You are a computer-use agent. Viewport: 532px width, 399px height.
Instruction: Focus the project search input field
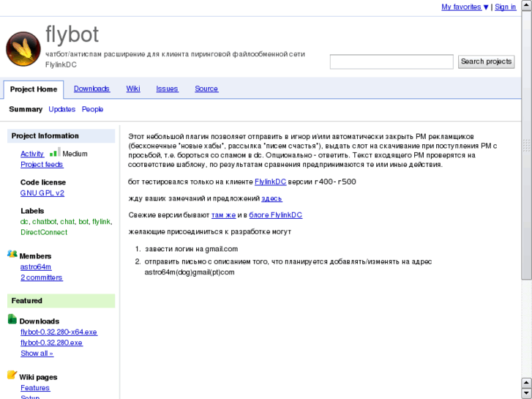click(x=391, y=61)
